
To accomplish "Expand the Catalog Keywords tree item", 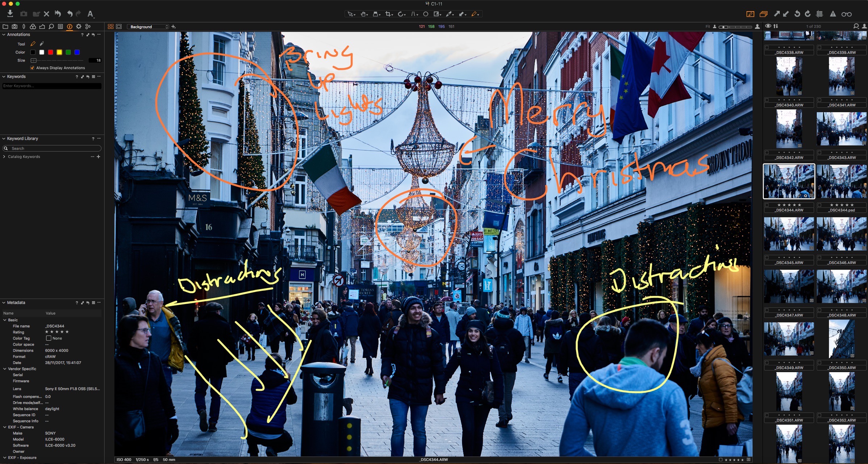I will pos(4,157).
